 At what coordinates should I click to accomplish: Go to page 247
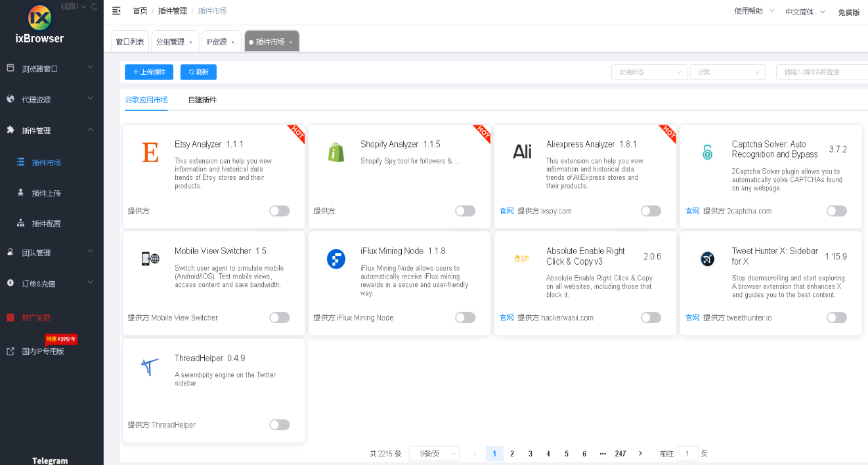click(x=620, y=453)
